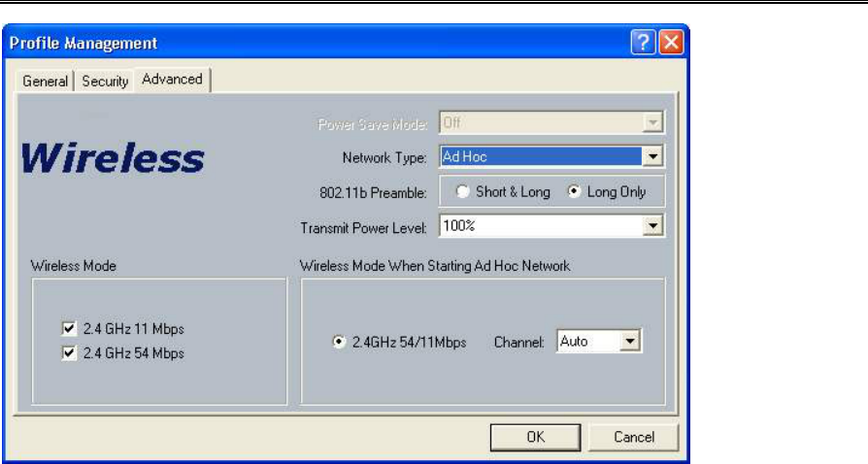Click the 802.11b Preamble label
868x464 pixels.
(x=373, y=193)
